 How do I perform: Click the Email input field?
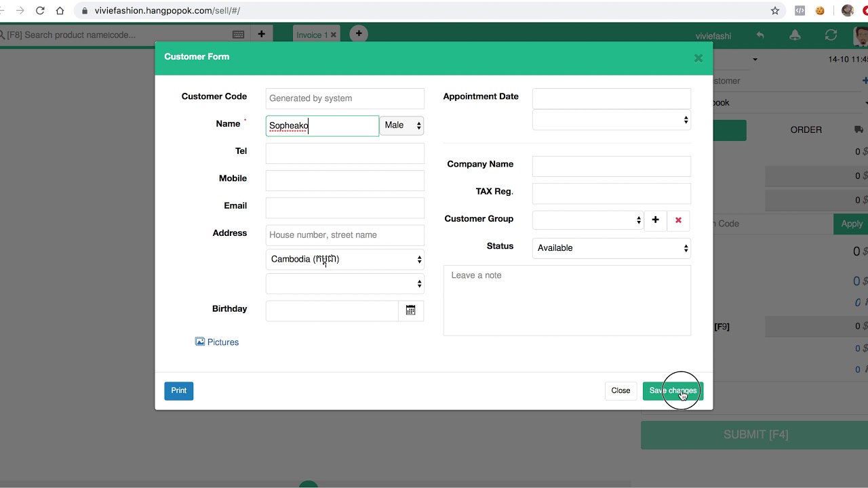(344, 207)
